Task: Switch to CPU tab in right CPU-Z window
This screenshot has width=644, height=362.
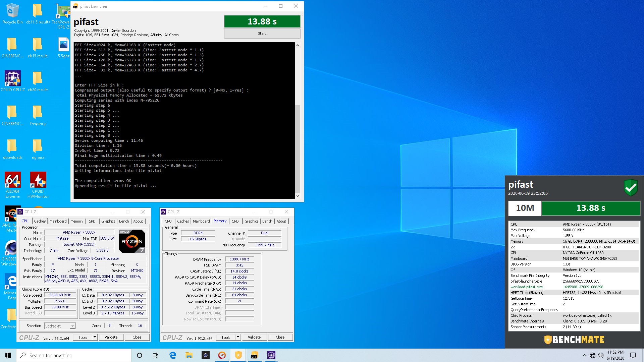Action: (168, 221)
